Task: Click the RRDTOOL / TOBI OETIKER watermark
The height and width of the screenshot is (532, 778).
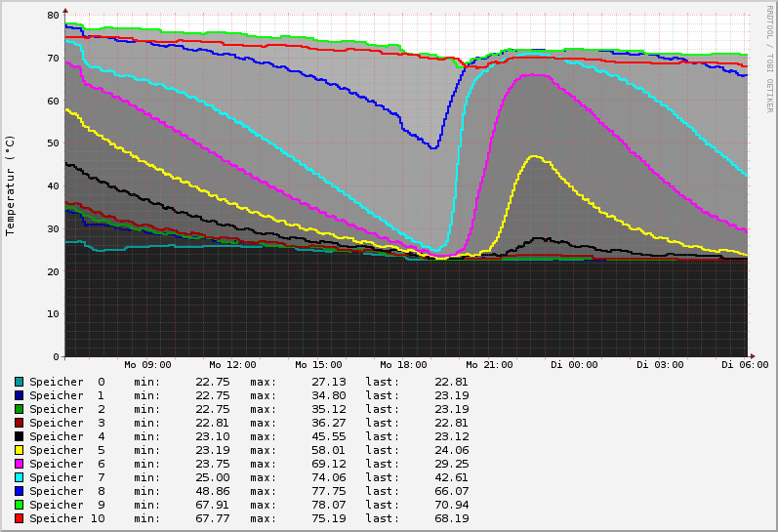Action: click(x=769, y=59)
